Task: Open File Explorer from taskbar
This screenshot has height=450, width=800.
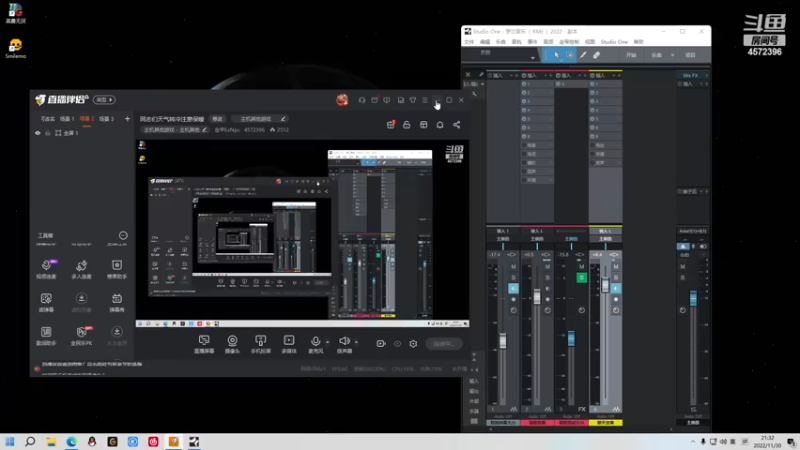Action: [51, 441]
